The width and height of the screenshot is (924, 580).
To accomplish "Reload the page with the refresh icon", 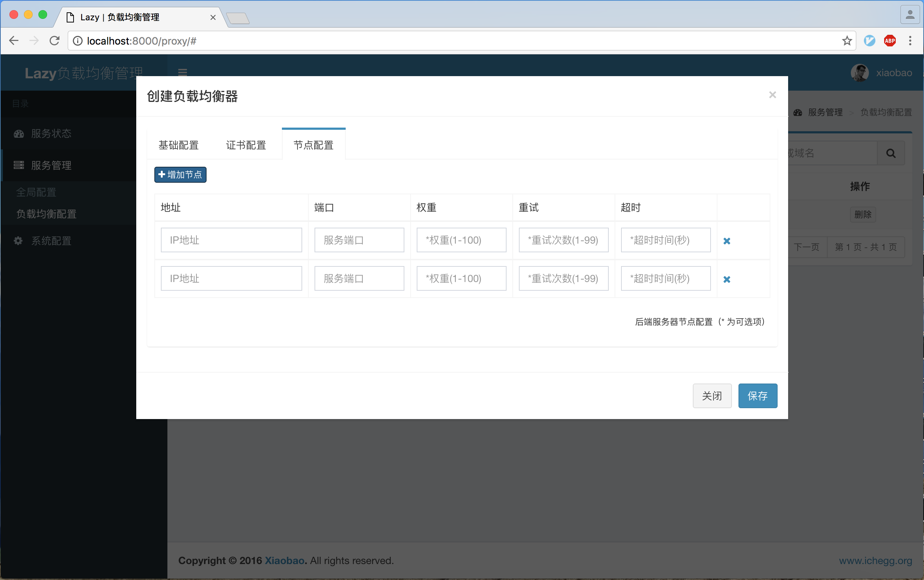I will (x=55, y=41).
